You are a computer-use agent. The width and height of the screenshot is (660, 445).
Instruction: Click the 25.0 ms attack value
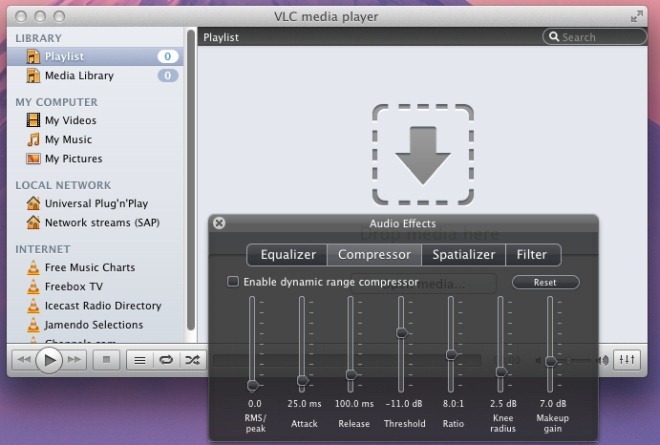point(304,404)
